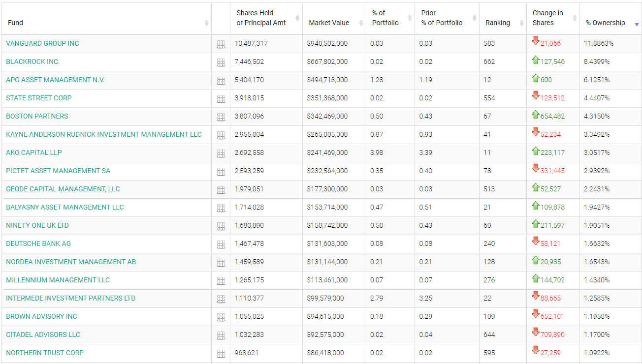Open BOSTON PARTNERS fund link
Image resolution: width=642 pixels, height=364 pixels.
pos(37,116)
